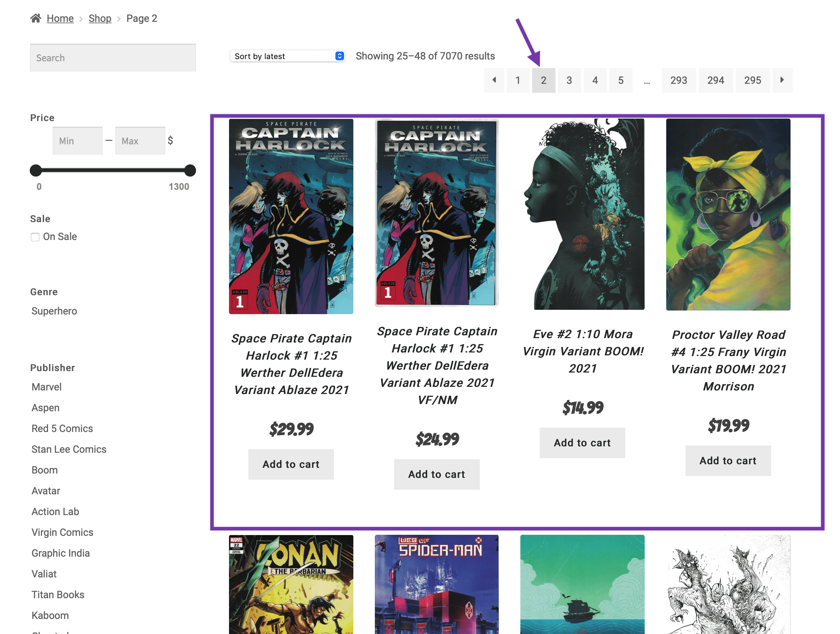This screenshot has height=634, width=840.
Task: Enable the On Sale checkbox
Action: tap(35, 237)
